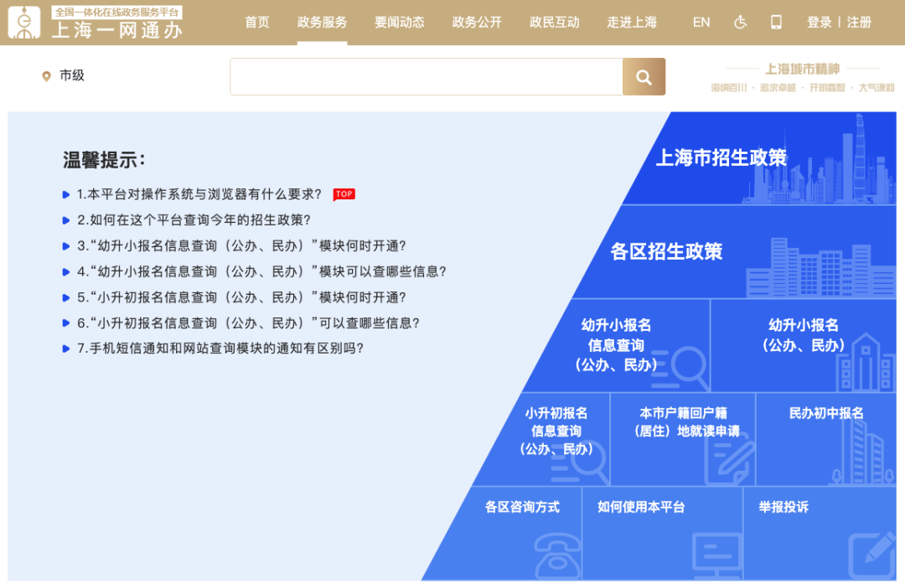
Task: Open tip 6 about 小升初可以查哪些信息
Action: point(249,323)
